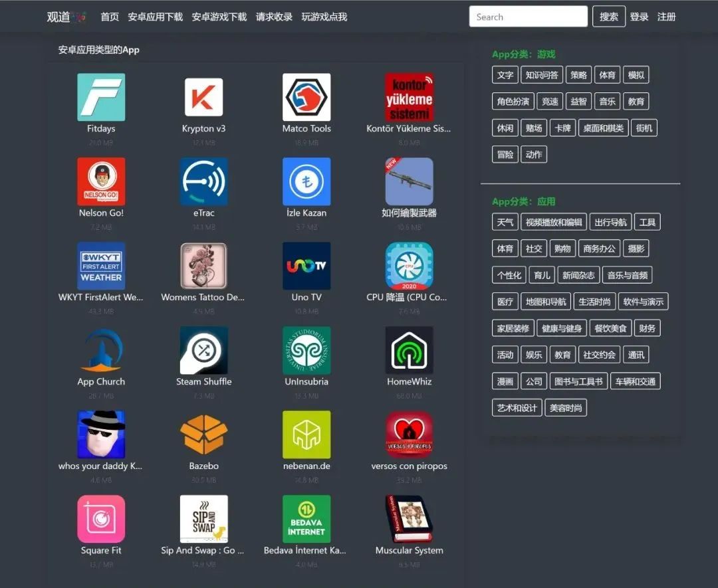Click the 登录 login link

tap(639, 17)
